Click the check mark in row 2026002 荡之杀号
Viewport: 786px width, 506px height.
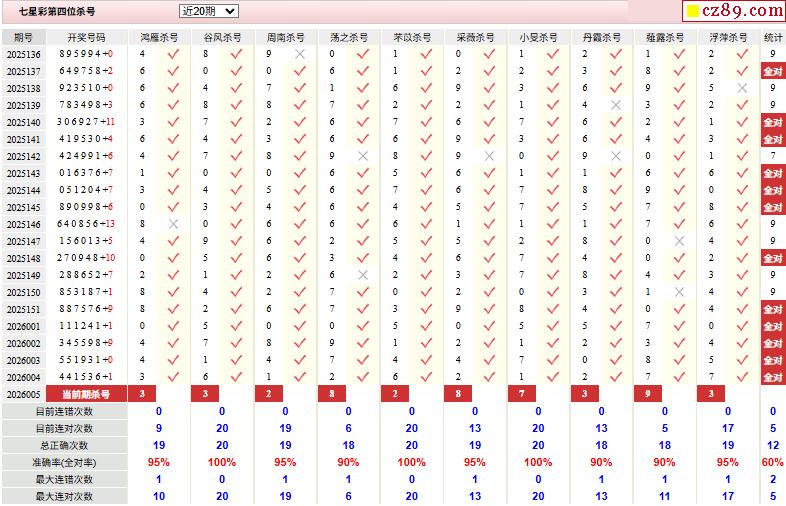click(363, 343)
